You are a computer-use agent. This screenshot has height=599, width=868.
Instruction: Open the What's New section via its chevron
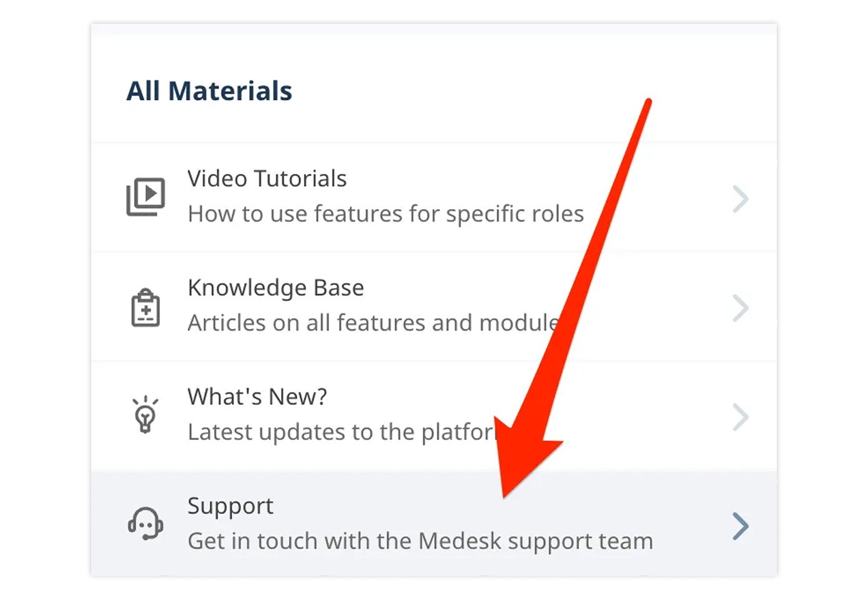[741, 417]
